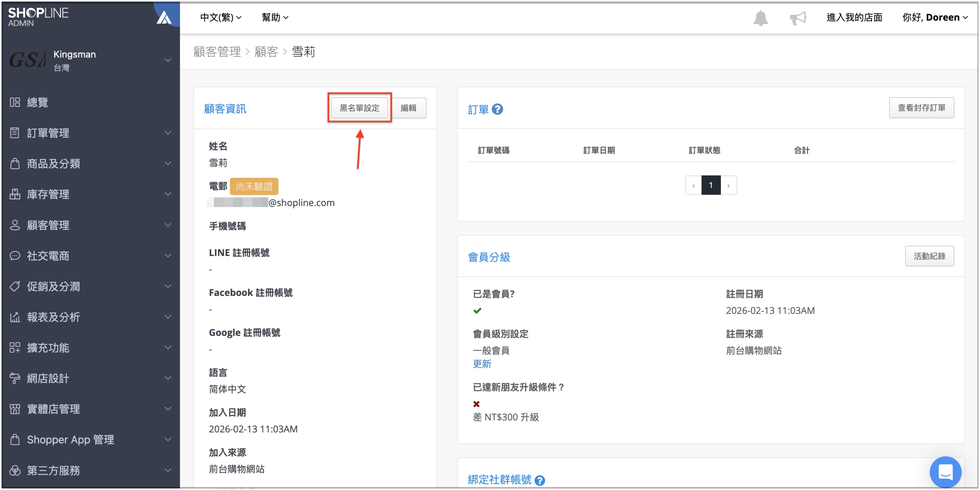
Task: Click the SHOPLINE Admin logo
Action: tap(38, 17)
